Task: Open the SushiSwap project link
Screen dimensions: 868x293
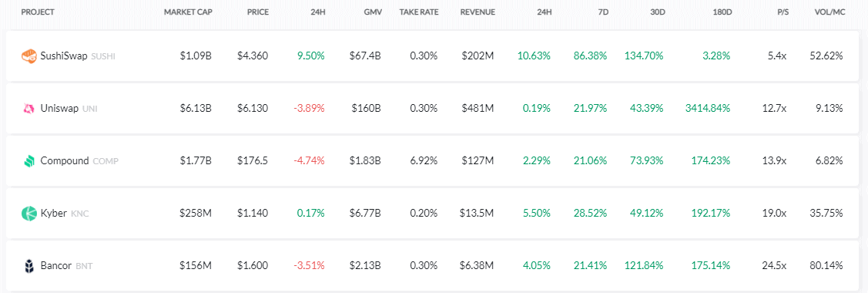Action: [64, 56]
